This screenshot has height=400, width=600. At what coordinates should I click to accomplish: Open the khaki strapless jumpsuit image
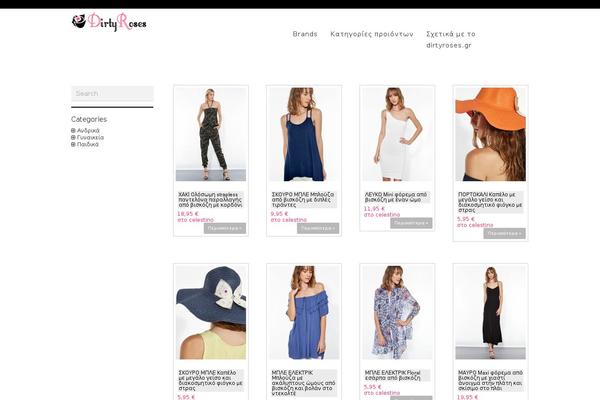(211, 134)
